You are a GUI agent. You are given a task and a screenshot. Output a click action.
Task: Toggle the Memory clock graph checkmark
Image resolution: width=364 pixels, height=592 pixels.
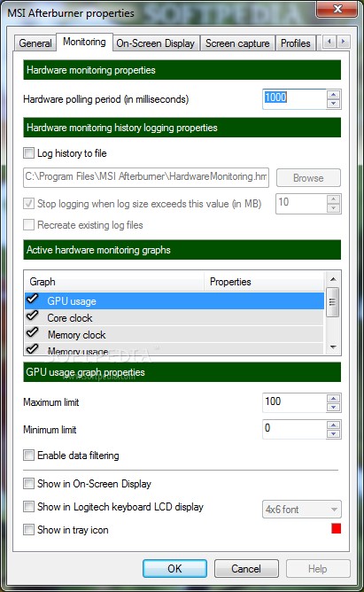pos(33,332)
